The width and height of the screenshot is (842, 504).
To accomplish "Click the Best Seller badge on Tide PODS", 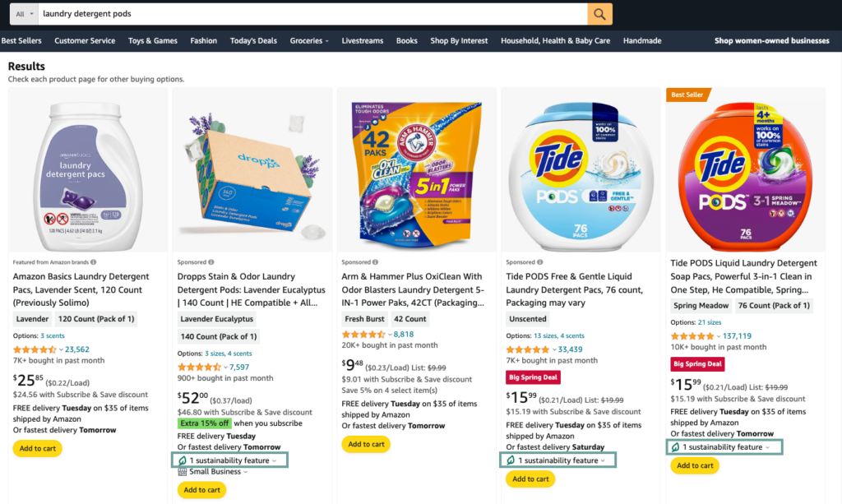I will 687,95.
